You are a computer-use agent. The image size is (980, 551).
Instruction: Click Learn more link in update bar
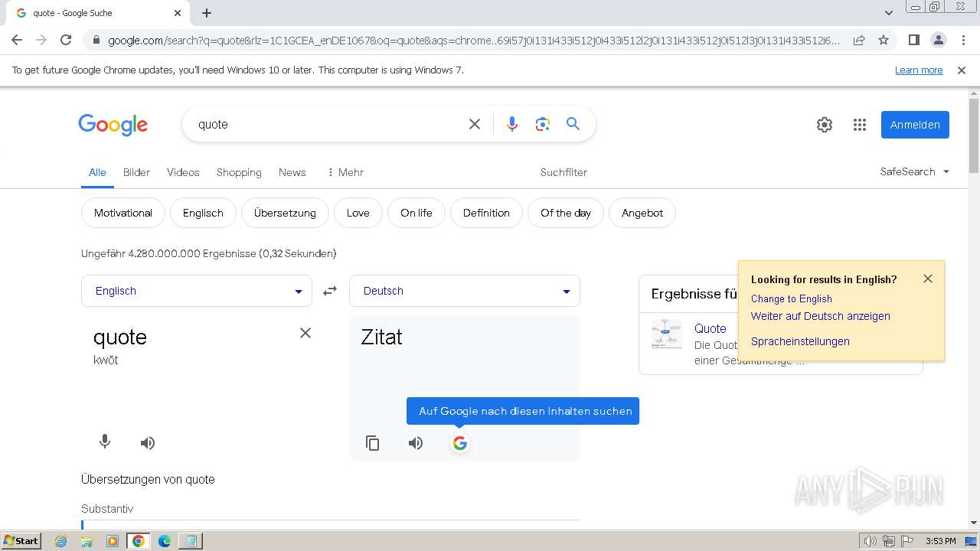(919, 70)
